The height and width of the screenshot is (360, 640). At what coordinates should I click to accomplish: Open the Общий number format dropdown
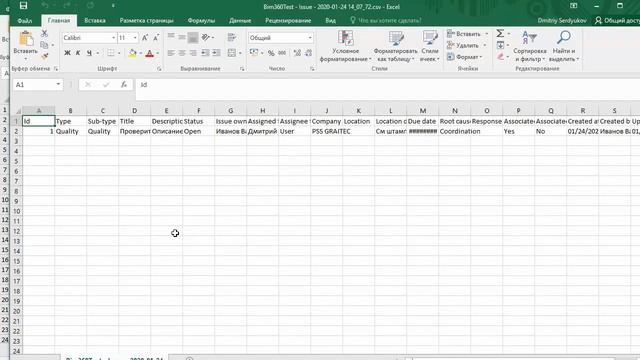[310, 38]
